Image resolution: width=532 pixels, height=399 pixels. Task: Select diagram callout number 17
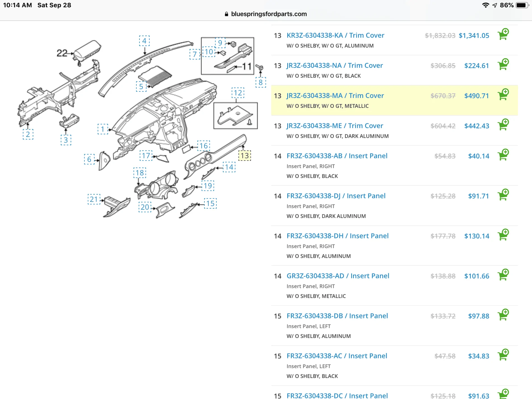tap(146, 156)
